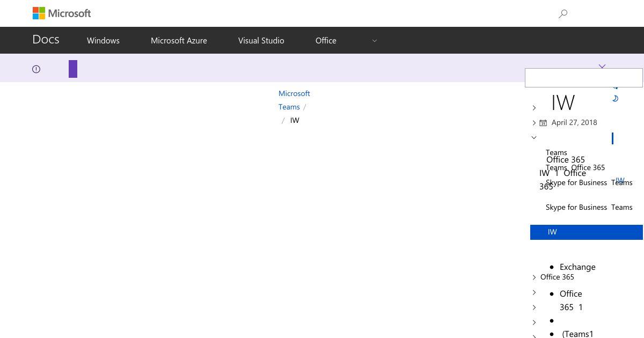Open the Visual Studio menu item

[261, 40]
